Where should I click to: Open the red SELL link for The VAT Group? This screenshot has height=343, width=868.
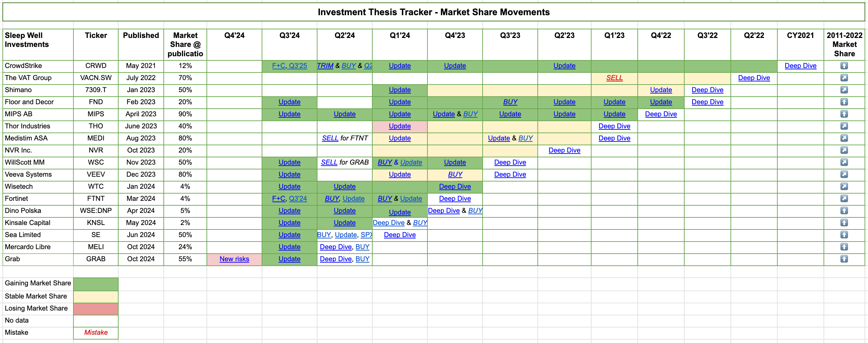614,78
